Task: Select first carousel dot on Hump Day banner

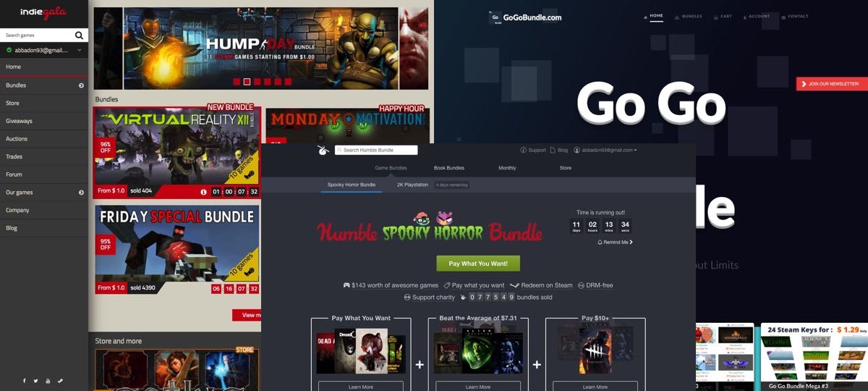Action: [x=237, y=82]
